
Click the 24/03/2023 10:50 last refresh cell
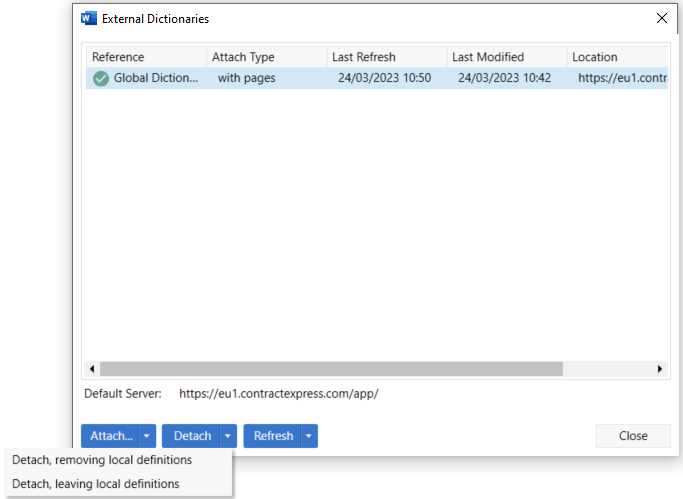click(385, 78)
